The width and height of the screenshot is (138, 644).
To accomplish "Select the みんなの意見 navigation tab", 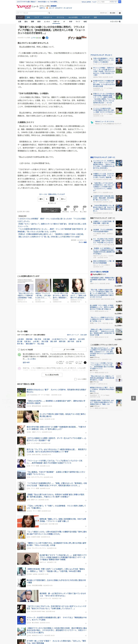I will click(73, 17).
